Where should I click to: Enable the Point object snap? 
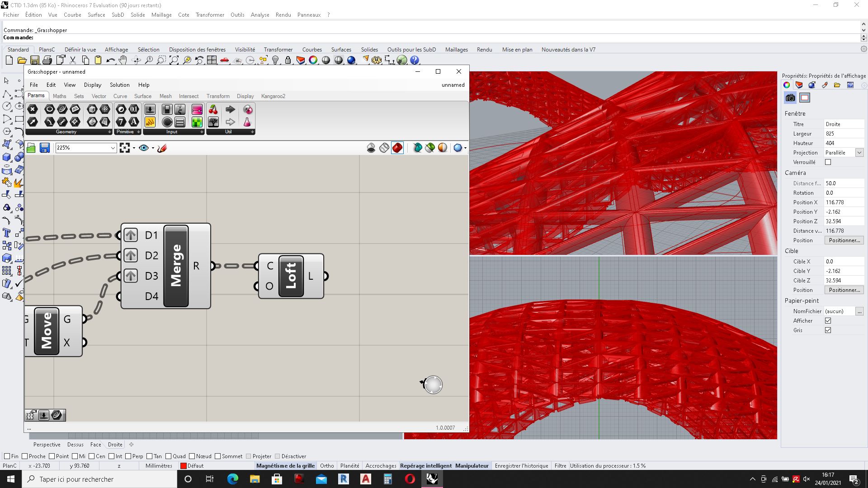click(x=52, y=456)
